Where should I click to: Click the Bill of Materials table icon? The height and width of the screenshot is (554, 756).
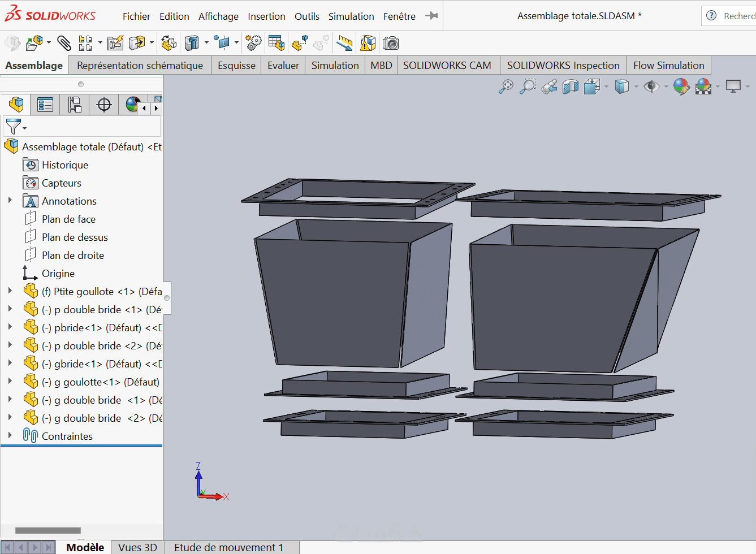277,43
